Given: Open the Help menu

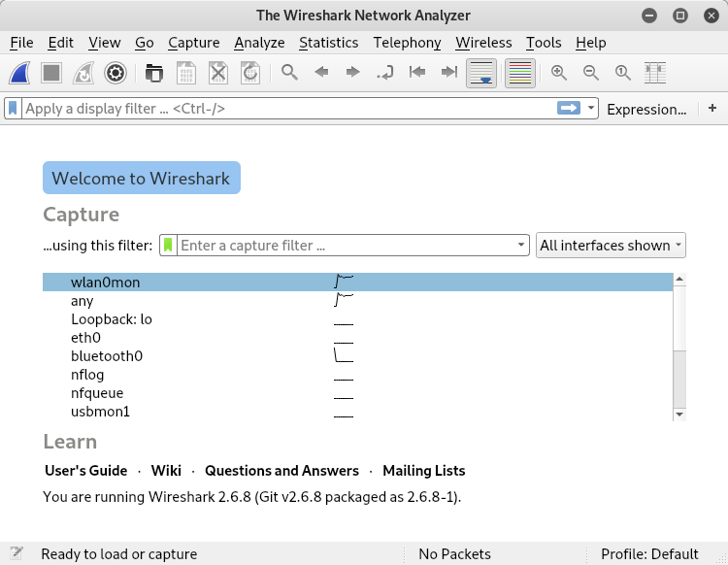Looking at the screenshot, I should tap(590, 43).
